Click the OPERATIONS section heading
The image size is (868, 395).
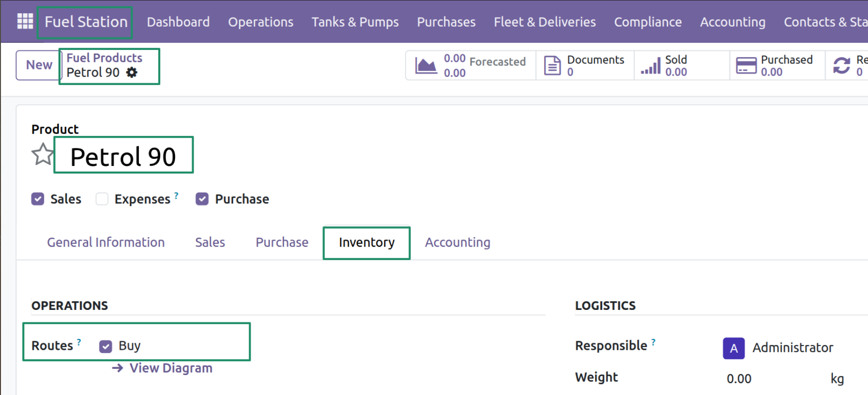(x=70, y=306)
